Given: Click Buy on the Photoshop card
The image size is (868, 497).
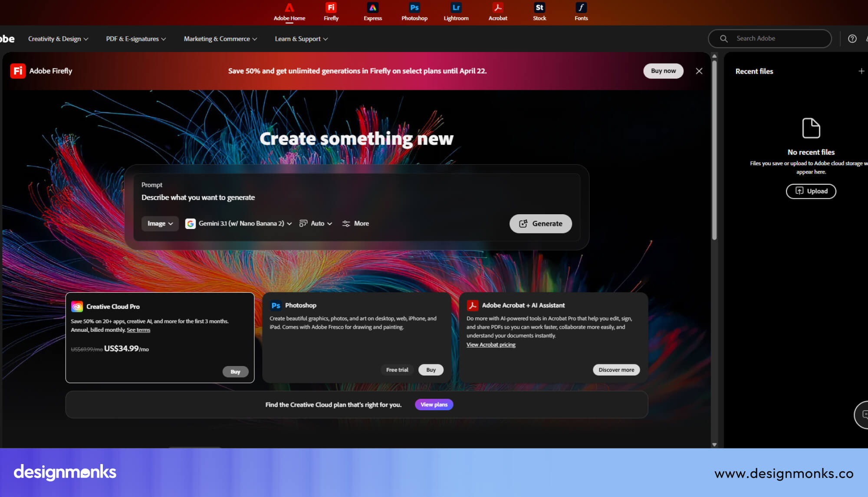Looking at the screenshot, I should coord(431,370).
